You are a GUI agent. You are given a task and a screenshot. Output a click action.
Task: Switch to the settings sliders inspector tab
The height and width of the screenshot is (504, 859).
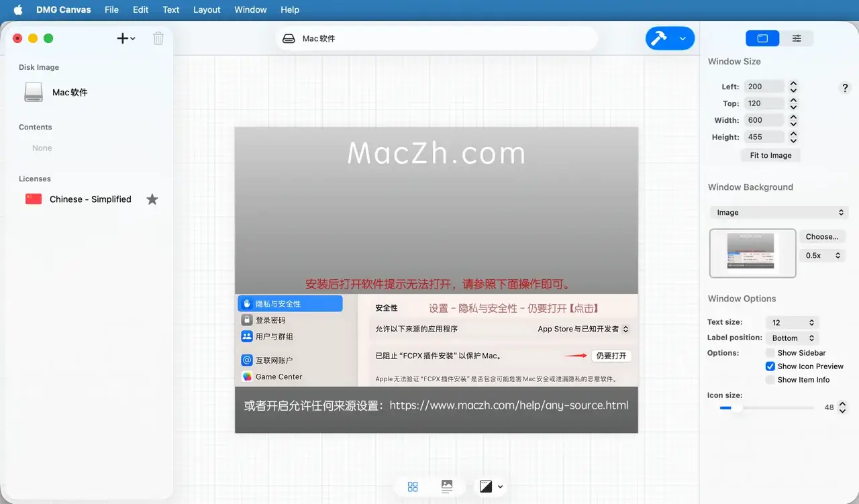797,38
